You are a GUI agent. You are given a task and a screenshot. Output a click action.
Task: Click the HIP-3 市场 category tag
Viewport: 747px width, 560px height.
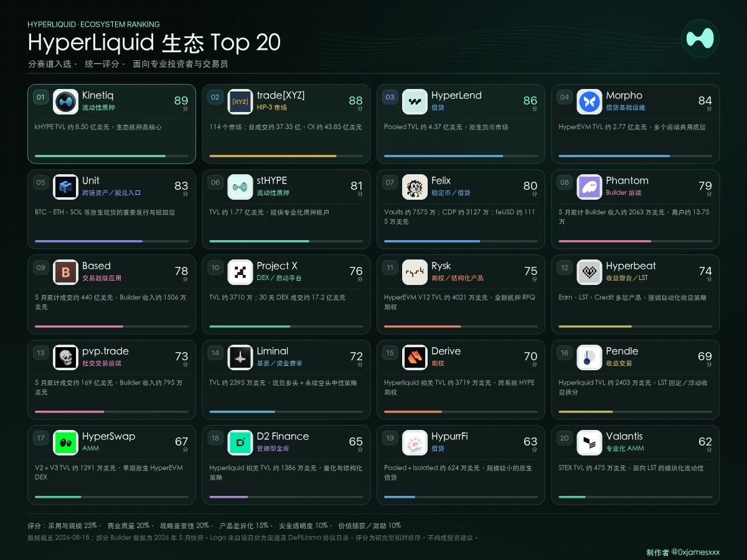(272, 108)
